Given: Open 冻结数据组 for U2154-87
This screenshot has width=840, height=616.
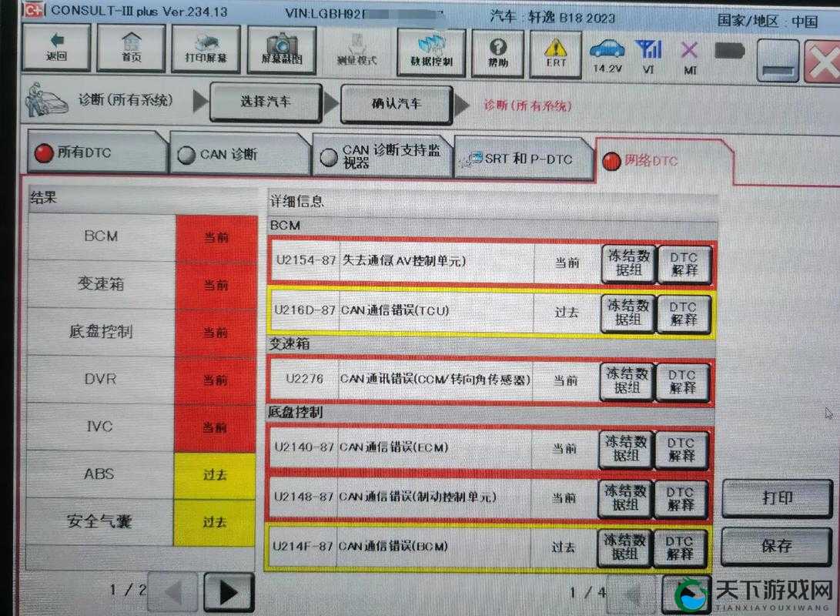Looking at the screenshot, I should tap(628, 263).
